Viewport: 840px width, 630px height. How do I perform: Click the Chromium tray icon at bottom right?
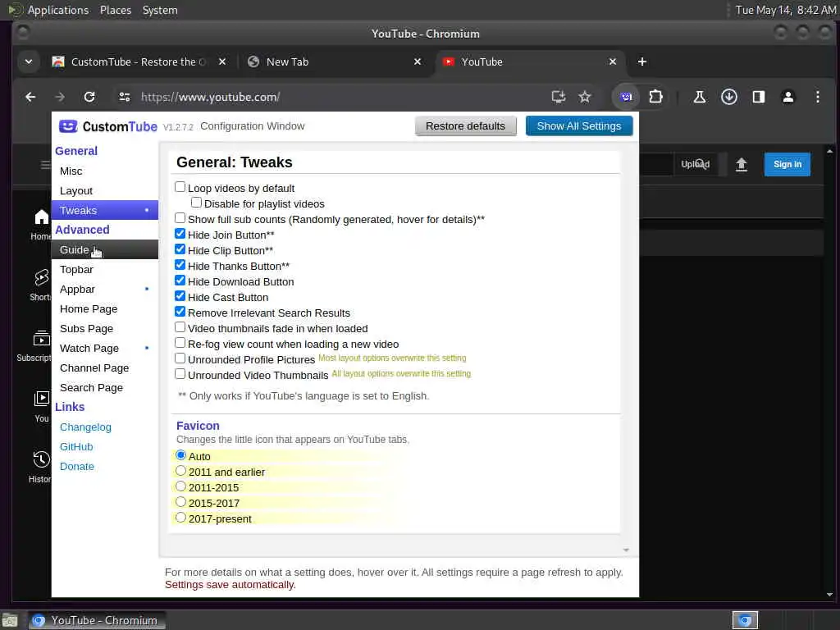tap(745, 620)
